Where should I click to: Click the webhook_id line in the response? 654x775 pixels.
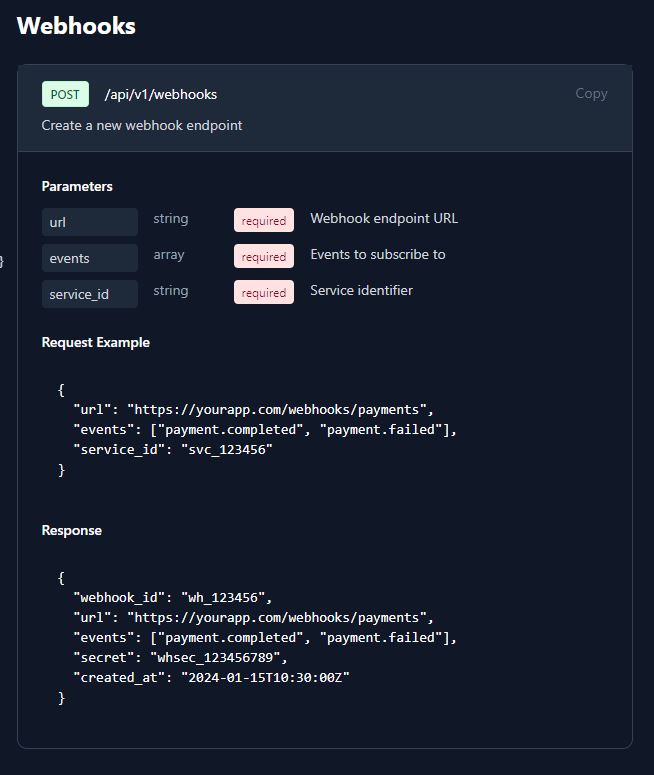point(172,597)
